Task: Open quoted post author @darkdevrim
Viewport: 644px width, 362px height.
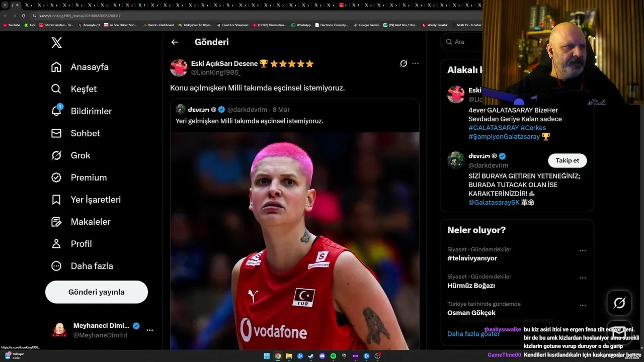Action: pos(247,110)
